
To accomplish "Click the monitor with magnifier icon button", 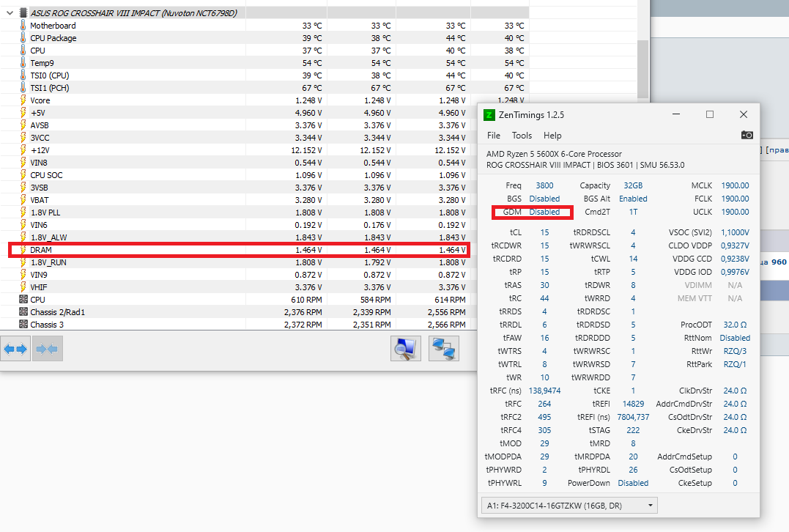I will tap(406, 349).
